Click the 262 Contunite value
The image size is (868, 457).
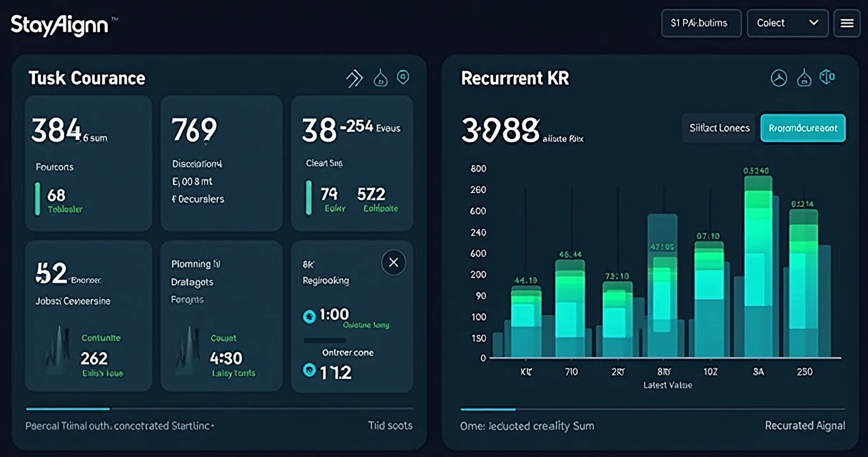click(94, 358)
